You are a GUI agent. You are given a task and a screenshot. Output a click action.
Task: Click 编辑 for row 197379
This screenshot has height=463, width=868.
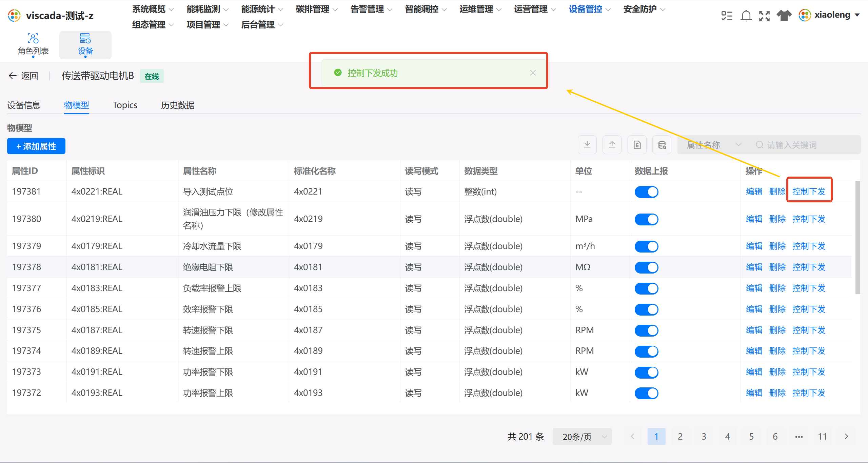[x=754, y=246]
